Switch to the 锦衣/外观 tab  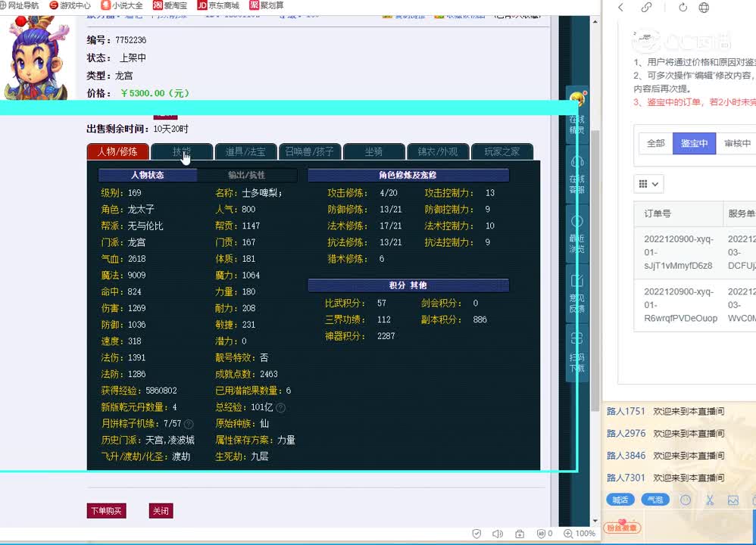[x=439, y=151]
